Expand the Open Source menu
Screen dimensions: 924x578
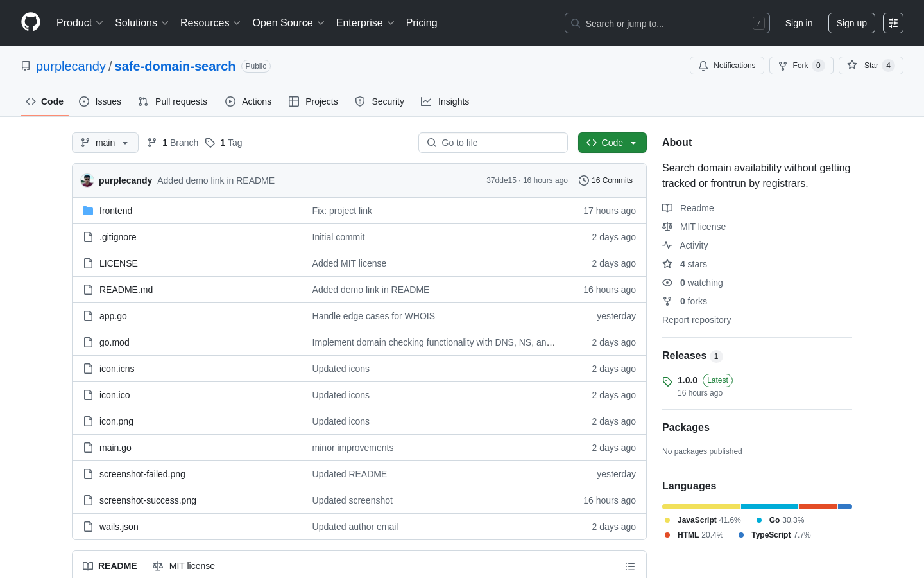click(x=289, y=22)
